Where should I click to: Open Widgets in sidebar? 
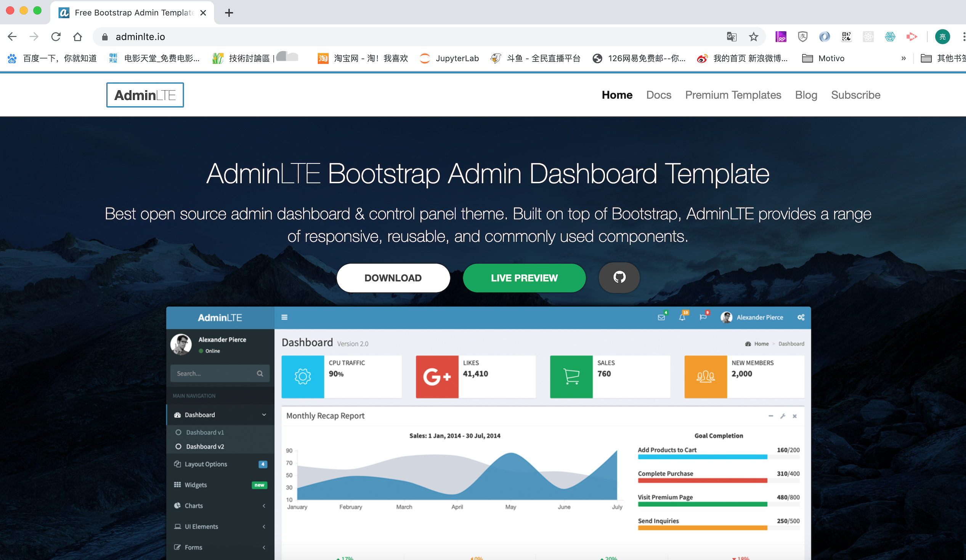[x=220, y=485]
